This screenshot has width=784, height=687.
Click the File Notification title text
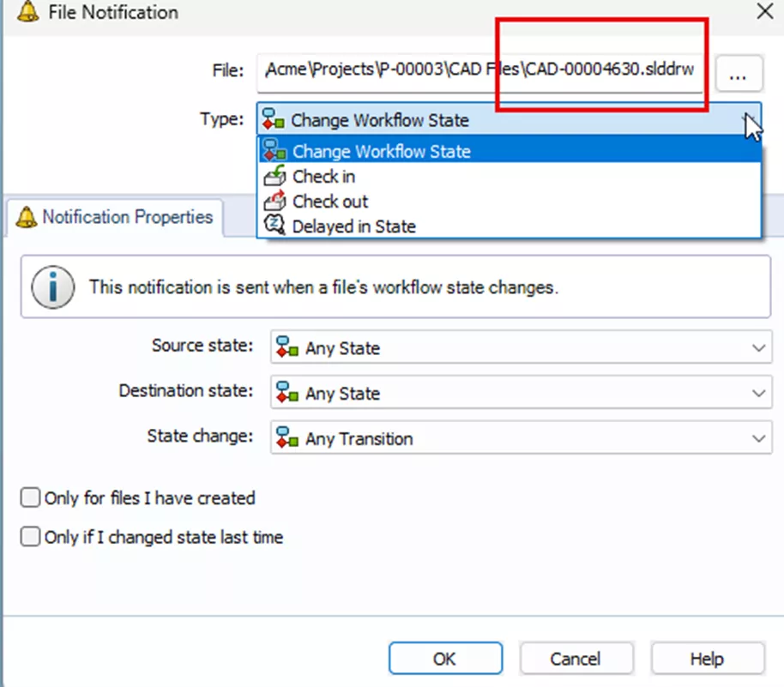113,12
